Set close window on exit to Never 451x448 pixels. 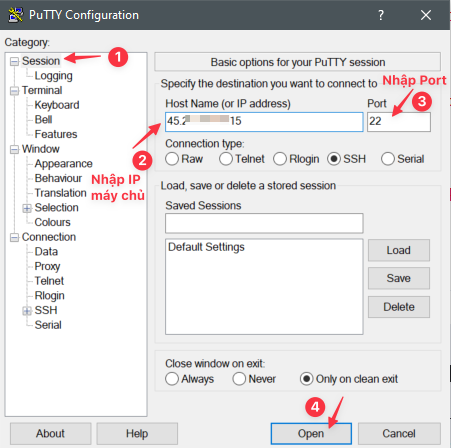click(239, 379)
